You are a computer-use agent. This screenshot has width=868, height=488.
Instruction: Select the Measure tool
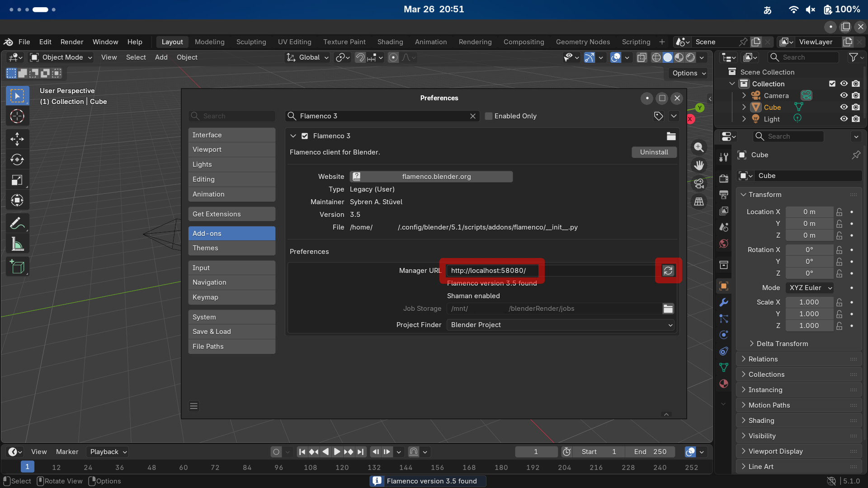17,244
